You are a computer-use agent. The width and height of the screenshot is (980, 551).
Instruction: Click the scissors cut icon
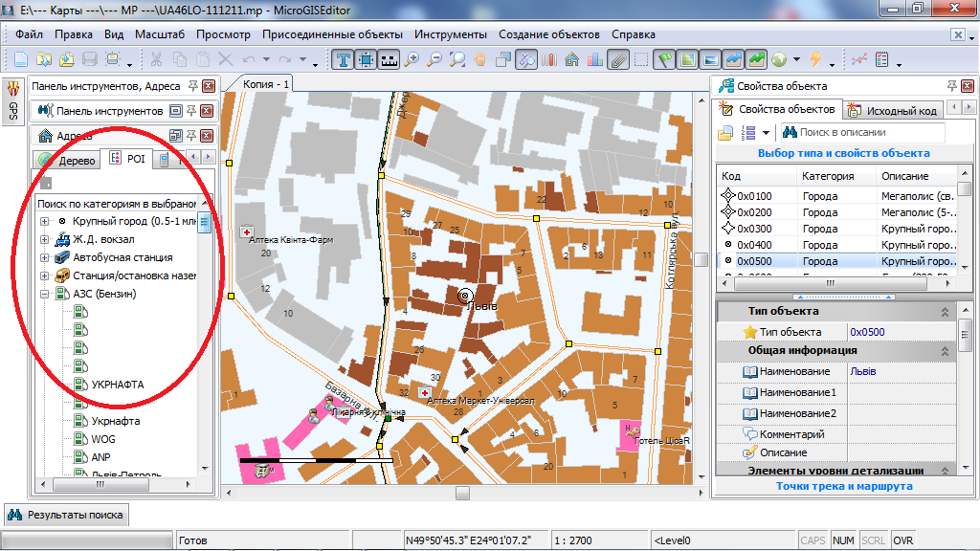(156, 59)
